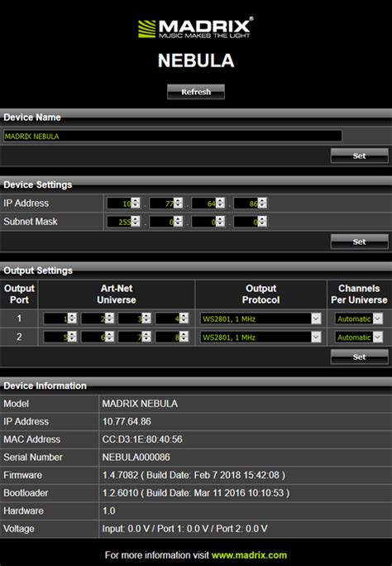Click MAC Address value CC:D3:1E:80:40:56
Screen dimensions: 392x566
[x=142, y=439]
